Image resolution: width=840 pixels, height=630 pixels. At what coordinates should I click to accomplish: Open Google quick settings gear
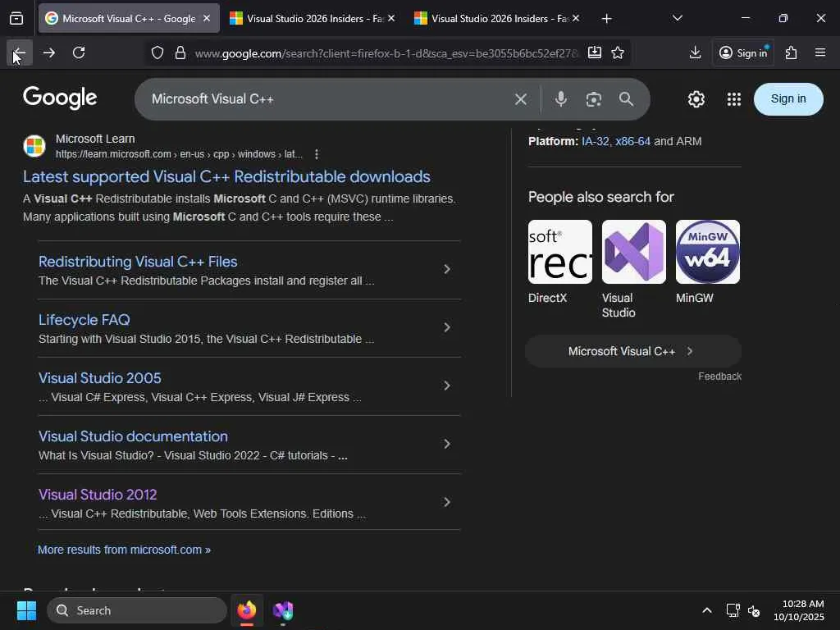(696, 99)
